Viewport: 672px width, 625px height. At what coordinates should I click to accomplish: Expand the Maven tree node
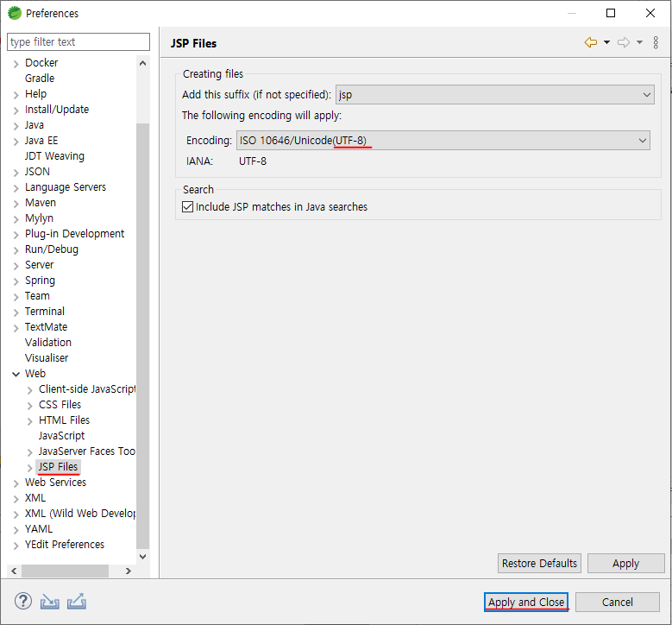coord(16,204)
